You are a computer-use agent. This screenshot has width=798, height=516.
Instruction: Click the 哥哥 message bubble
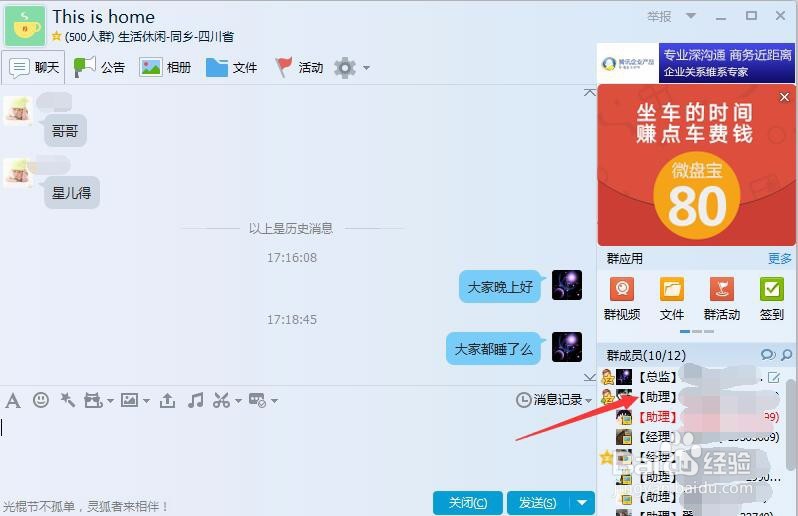[65, 131]
